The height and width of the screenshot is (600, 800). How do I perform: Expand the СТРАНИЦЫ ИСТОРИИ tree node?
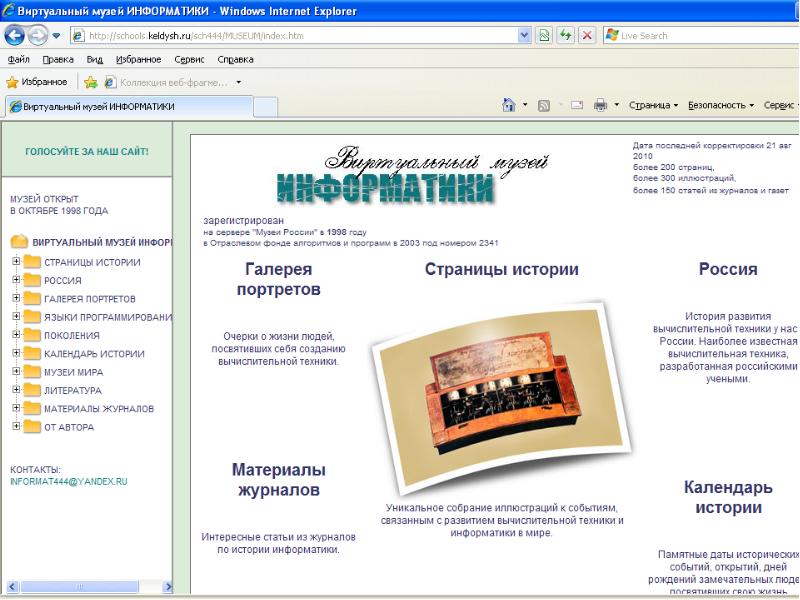(16, 262)
